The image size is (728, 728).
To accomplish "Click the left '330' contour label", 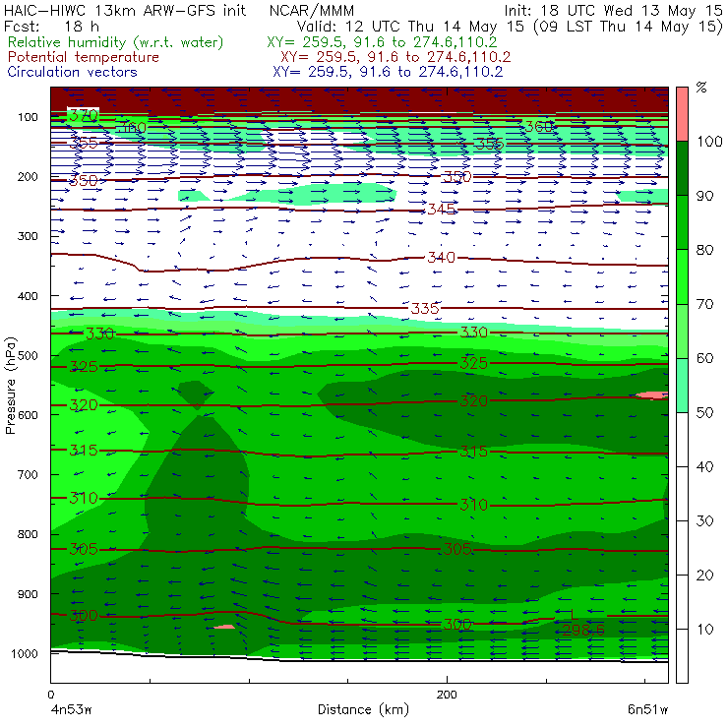I will [99, 334].
